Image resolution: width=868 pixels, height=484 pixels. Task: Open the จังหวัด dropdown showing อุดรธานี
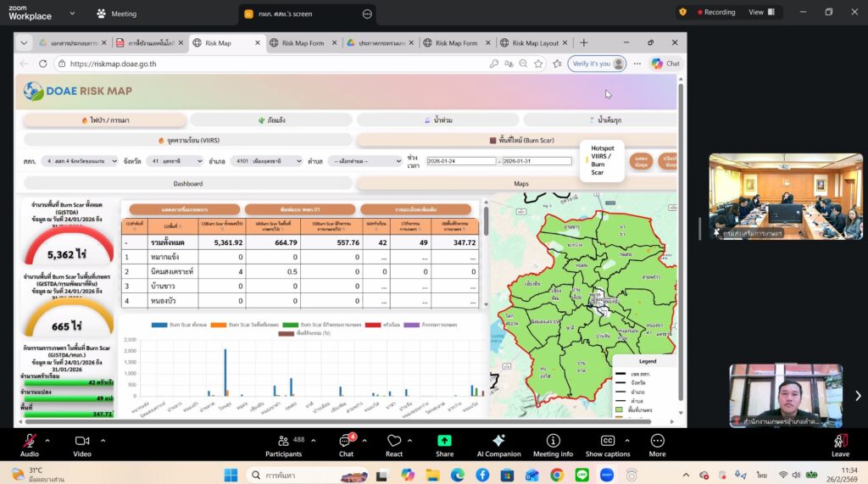[x=175, y=160]
